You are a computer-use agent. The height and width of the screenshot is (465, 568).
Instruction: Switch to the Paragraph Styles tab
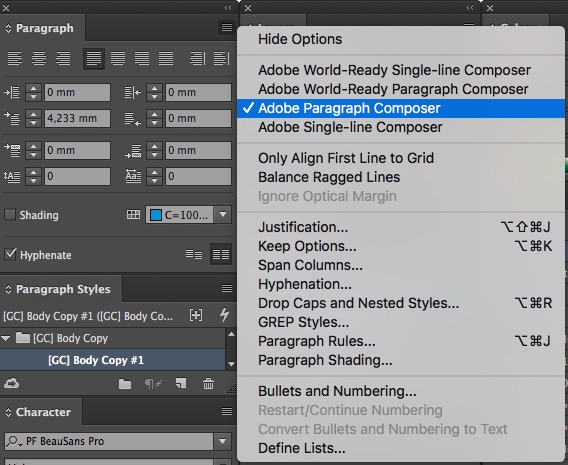pos(62,289)
